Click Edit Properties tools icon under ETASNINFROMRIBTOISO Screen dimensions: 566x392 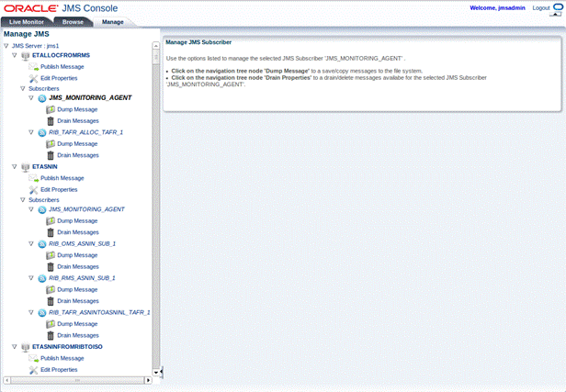(34, 370)
